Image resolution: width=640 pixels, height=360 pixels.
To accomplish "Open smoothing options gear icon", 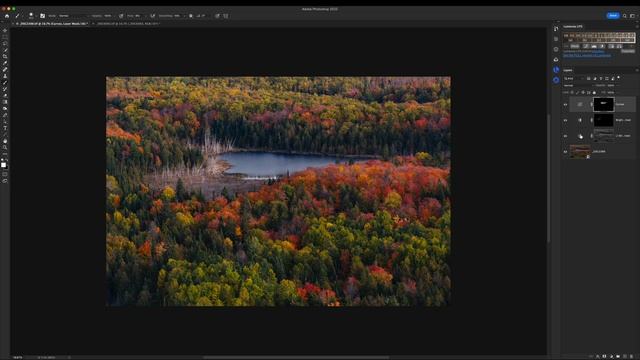I will point(191,16).
